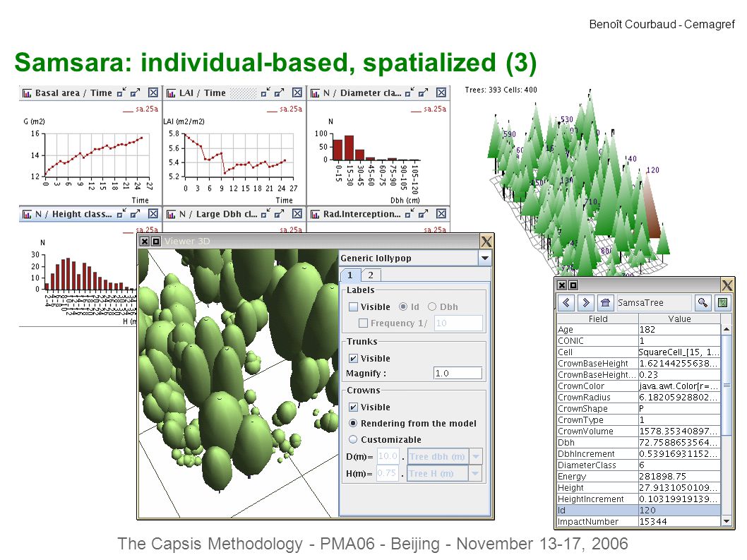
Task: Click inspector scrollbar up arrow
Action: [x=727, y=329]
